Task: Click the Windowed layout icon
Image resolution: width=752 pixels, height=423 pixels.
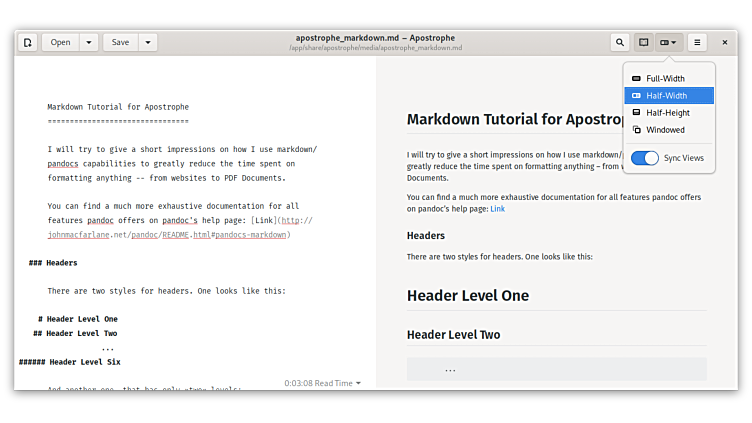Action: pos(637,130)
